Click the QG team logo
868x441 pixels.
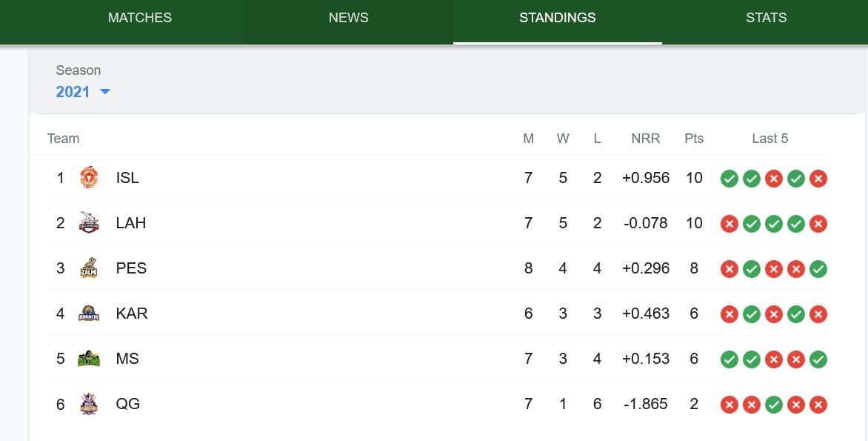(89, 404)
